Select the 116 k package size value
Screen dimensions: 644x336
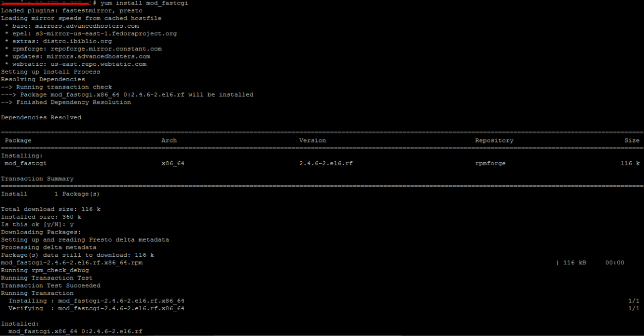[629, 163]
